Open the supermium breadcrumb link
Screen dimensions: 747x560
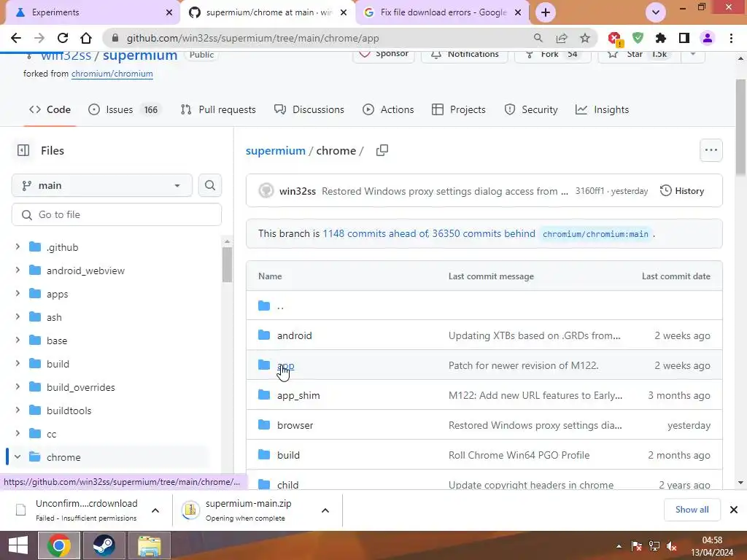[275, 150]
